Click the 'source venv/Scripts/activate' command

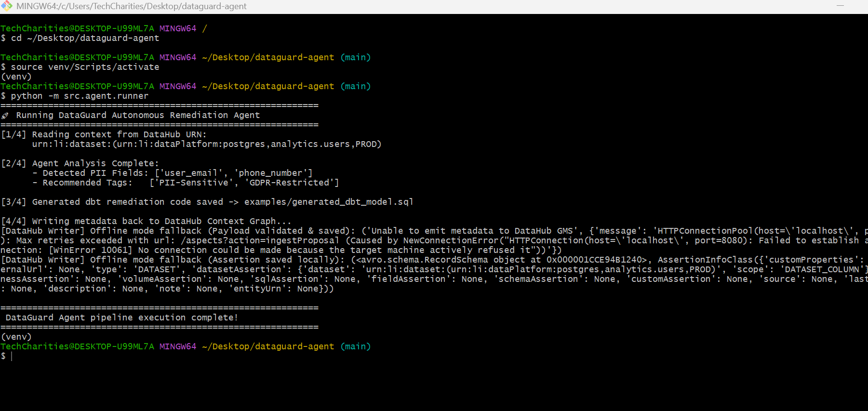85,67
